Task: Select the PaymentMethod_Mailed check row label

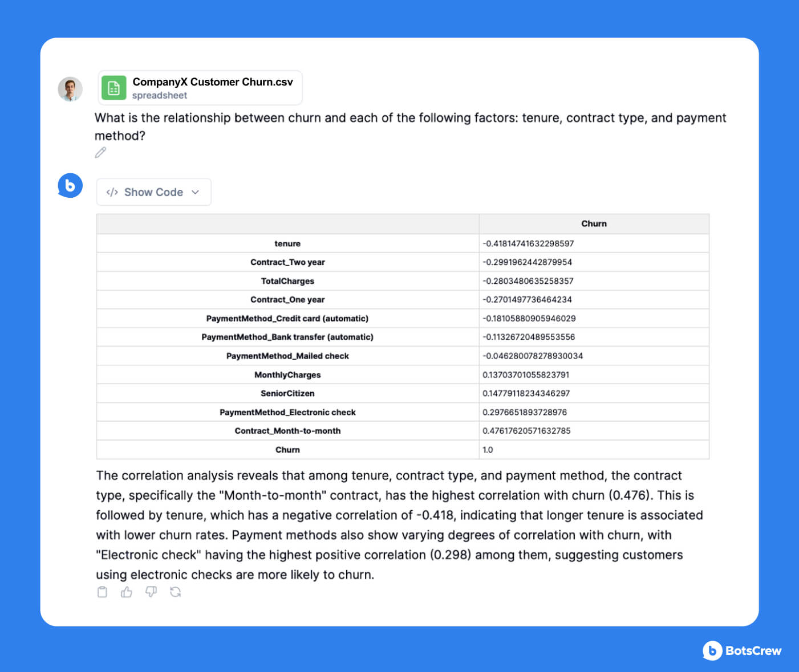Action: [x=287, y=356]
